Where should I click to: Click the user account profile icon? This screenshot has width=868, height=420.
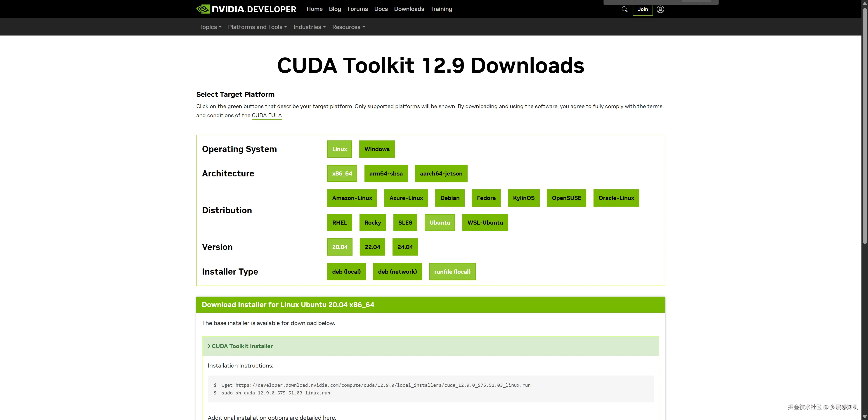pos(660,9)
